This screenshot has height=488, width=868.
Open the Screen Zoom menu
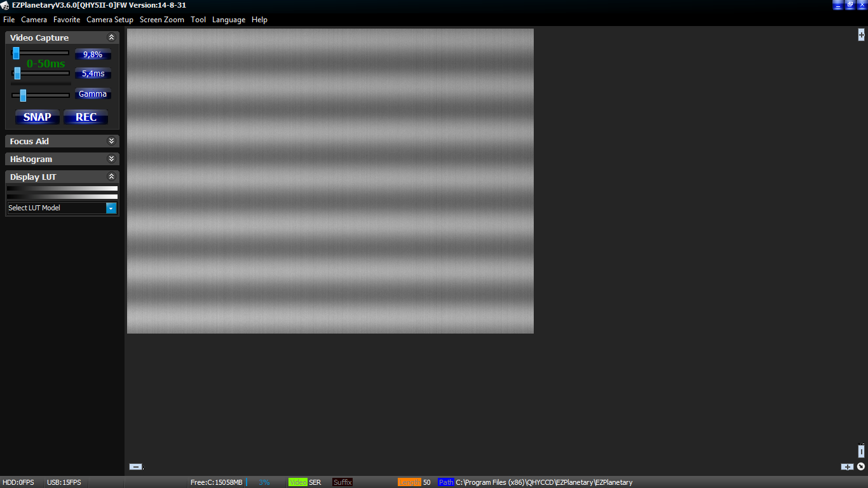click(162, 20)
